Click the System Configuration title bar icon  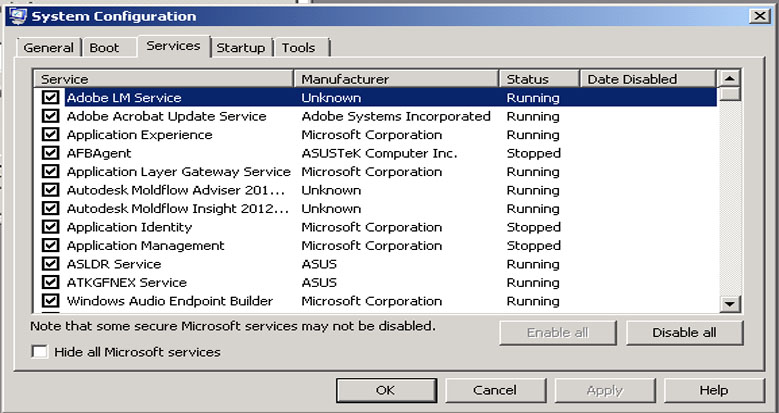click(x=17, y=16)
